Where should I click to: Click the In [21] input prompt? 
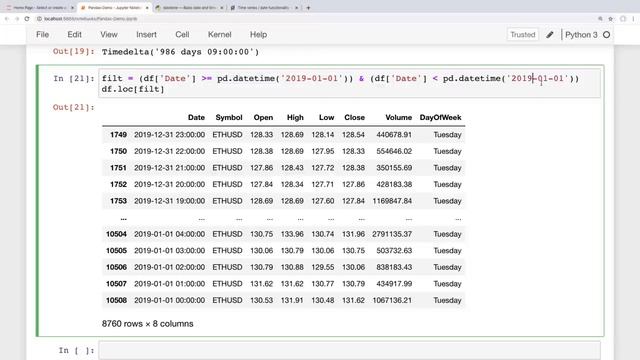[x=73, y=78]
